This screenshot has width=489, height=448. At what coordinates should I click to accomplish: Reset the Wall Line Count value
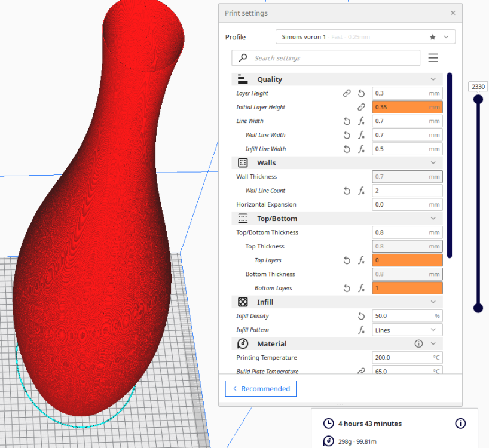pyautogui.click(x=347, y=191)
